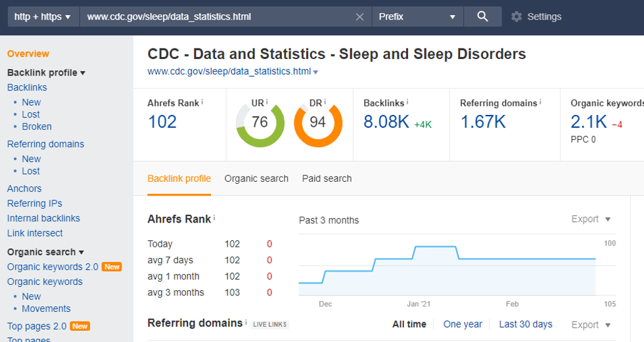Image resolution: width=644 pixels, height=342 pixels.
Task: Collapse the Organic search sidebar section
Action: [45, 252]
